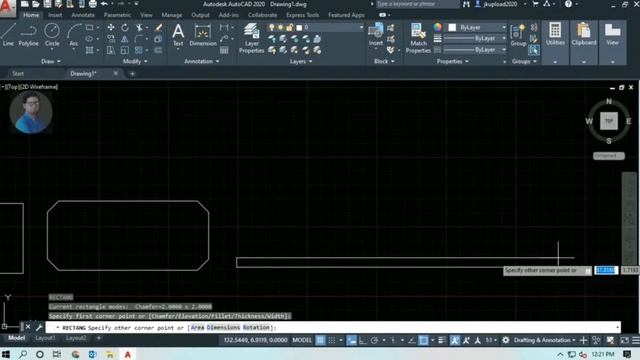This screenshot has height=360, width=640.
Task: Expand the Annotation panel
Action: point(202,61)
